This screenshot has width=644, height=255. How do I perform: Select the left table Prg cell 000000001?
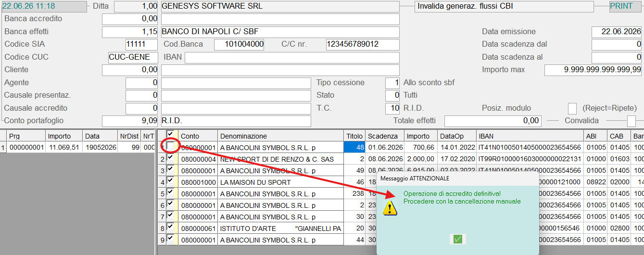click(26, 147)
